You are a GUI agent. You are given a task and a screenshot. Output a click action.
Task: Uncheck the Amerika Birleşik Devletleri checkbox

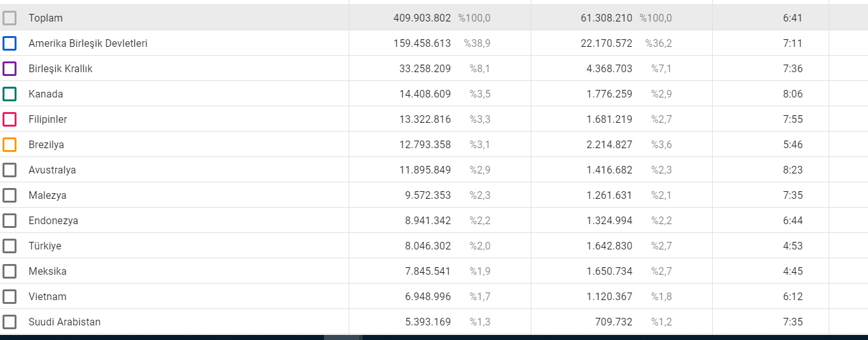point(10,43)
